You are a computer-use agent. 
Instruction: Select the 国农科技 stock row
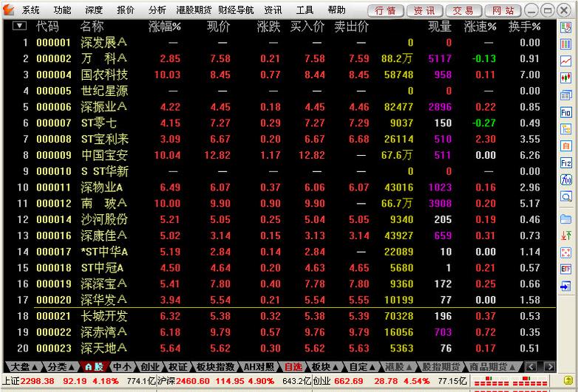click(279, 75)
